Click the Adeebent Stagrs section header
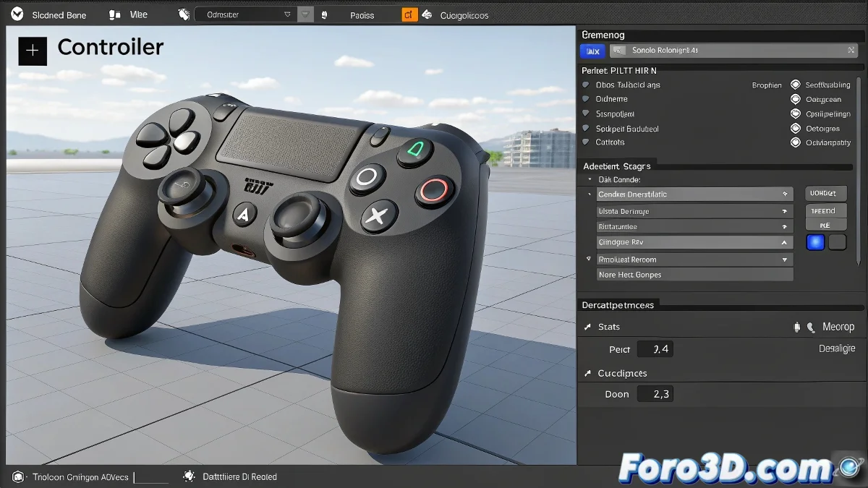Image resolution: width=868 pixels, height=488 pixels. click(616, 166)
